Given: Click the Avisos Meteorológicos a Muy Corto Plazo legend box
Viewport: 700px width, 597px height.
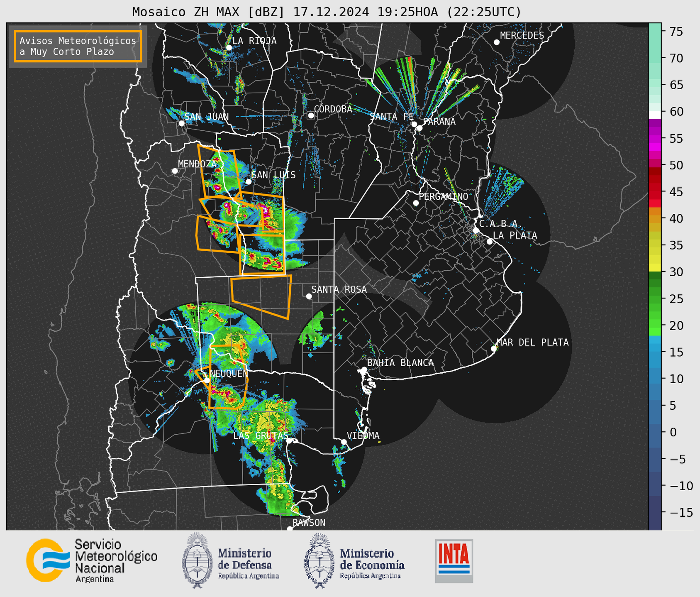Looking at the screenshot, I should [78, 46].
